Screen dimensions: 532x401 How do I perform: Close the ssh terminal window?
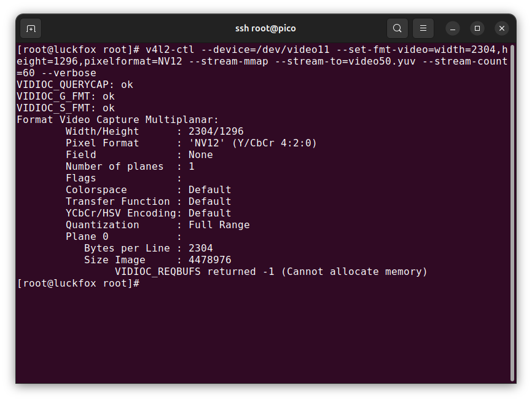tap(502, 28)
